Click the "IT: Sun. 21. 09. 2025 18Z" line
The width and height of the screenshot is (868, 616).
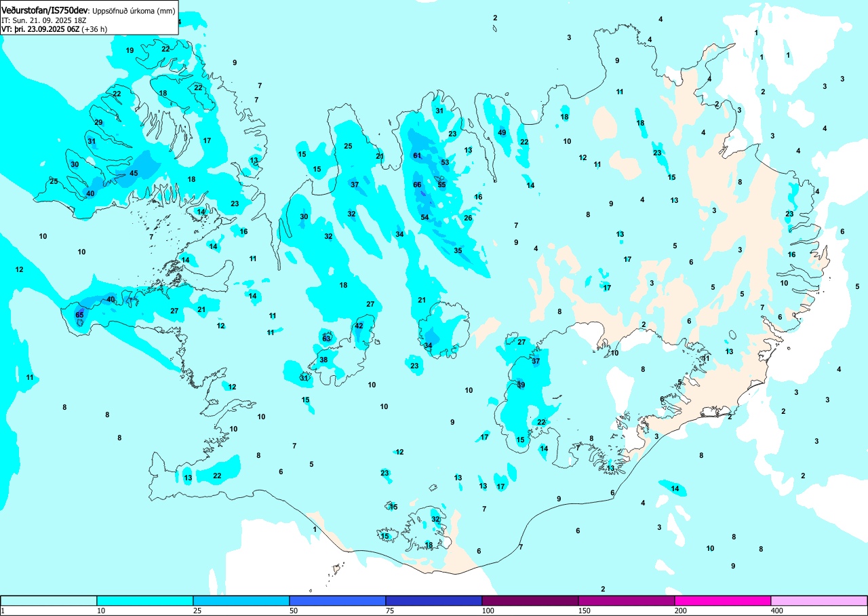pos(45,20)
